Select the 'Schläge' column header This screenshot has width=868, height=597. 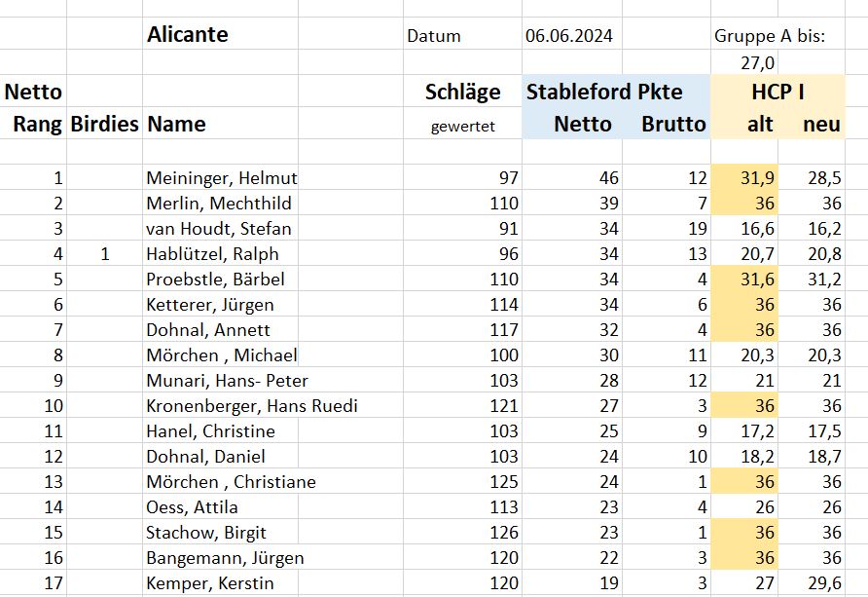[463, 92]
